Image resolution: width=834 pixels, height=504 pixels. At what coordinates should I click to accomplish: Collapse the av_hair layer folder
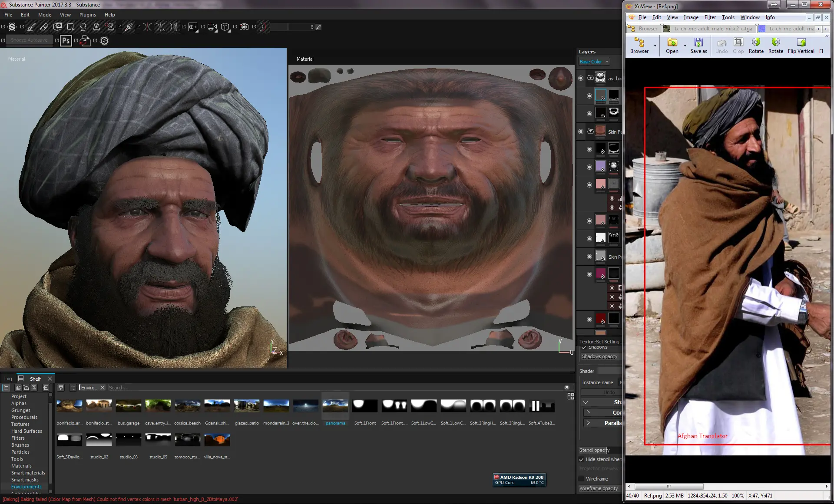point(590,78)
